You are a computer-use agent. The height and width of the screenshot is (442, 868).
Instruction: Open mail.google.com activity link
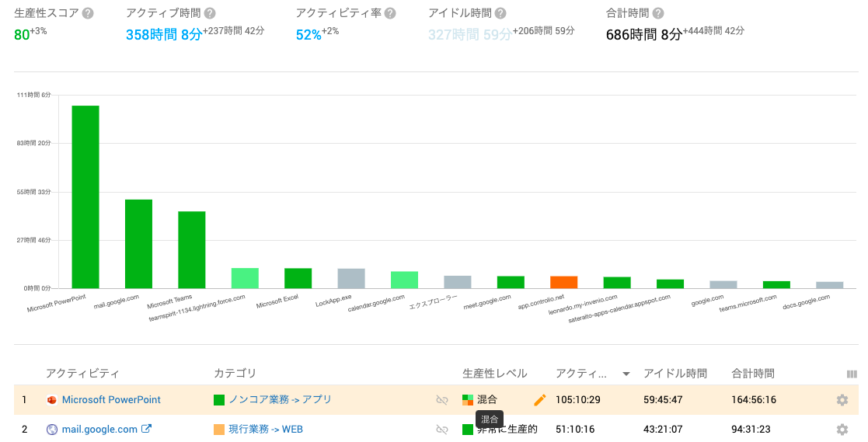tap(99, 430)
